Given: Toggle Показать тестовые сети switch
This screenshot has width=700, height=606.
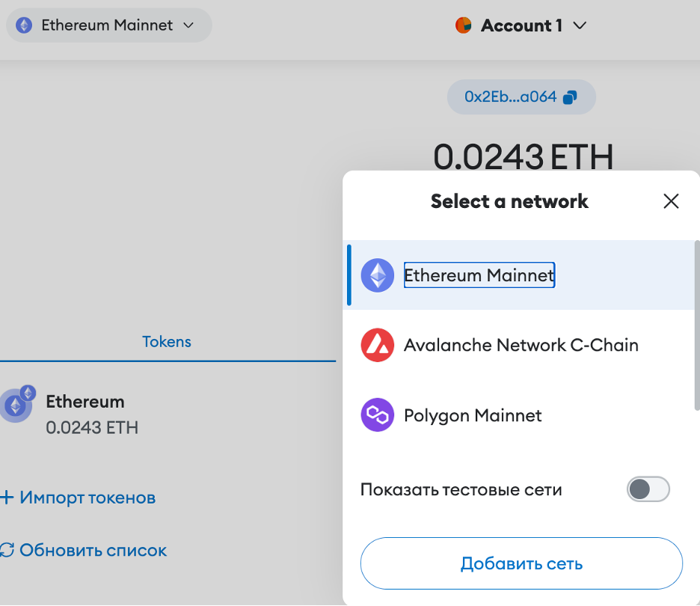Looking at the screenshot, I should 648,490.
